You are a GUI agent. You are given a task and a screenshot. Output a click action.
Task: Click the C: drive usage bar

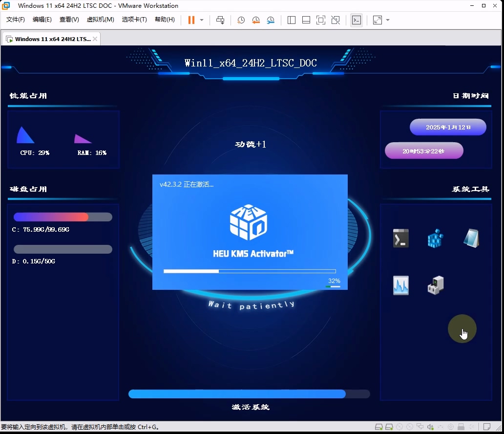coord(63,217)
